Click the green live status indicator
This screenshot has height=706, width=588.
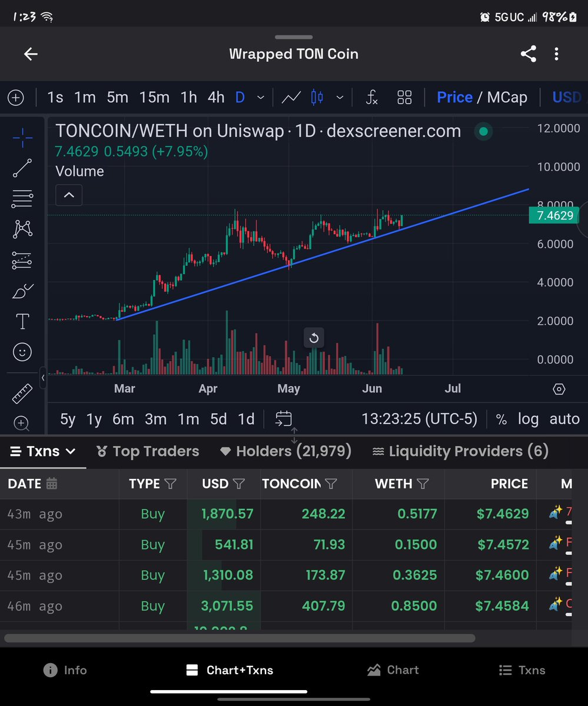coord(483,132)
